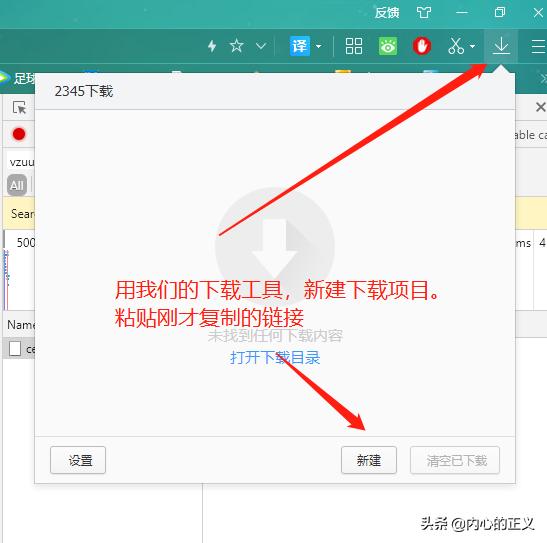Click the 新建 new download button
Screen dimensions: 547x543
(369, 460)
